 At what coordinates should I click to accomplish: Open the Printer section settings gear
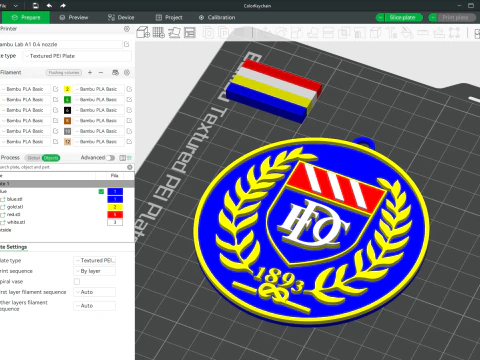click(127, 29)
